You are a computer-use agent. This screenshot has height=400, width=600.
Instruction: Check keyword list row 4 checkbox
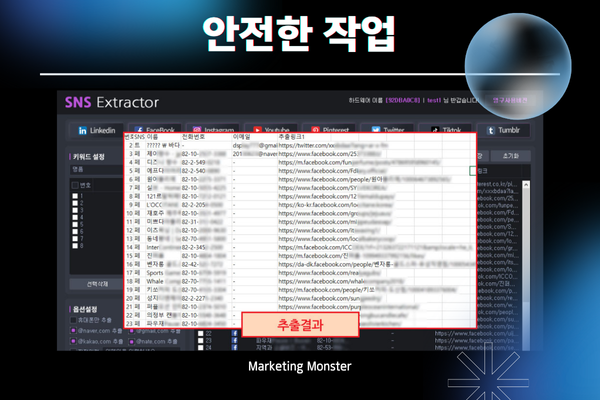[75, 217]
